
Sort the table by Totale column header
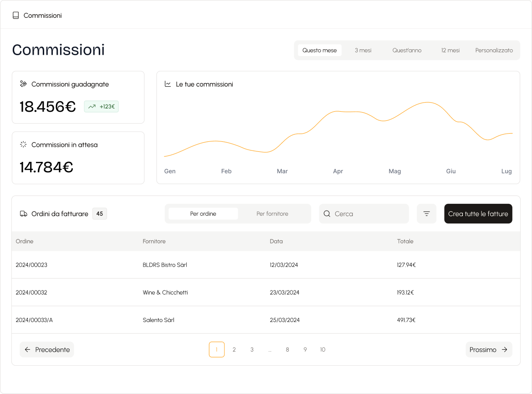(405, 241)
